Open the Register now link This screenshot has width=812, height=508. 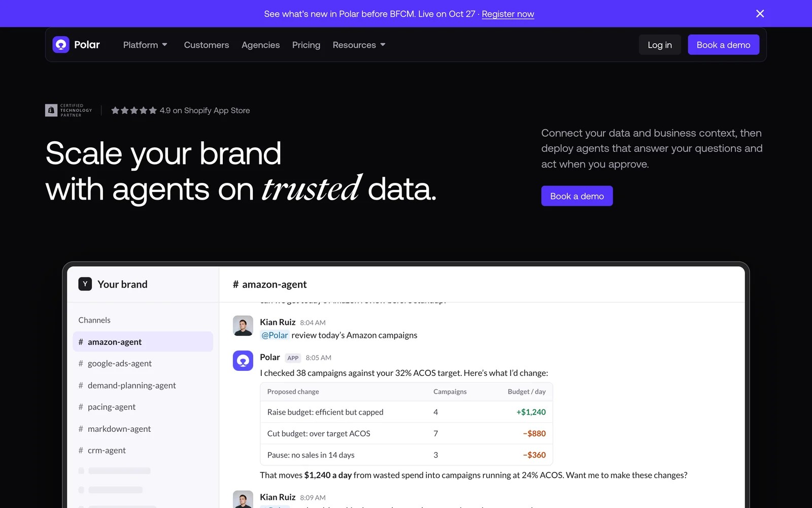point(507,14)
